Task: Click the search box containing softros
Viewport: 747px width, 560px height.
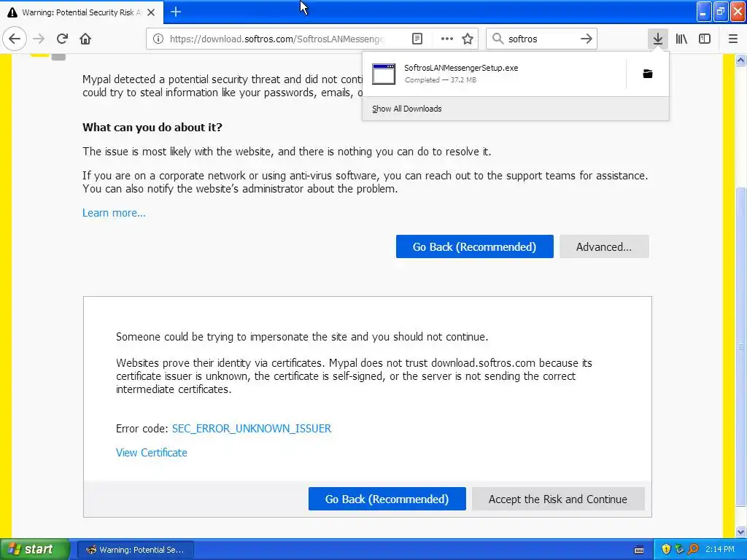Action: click(x=542, y=39)
